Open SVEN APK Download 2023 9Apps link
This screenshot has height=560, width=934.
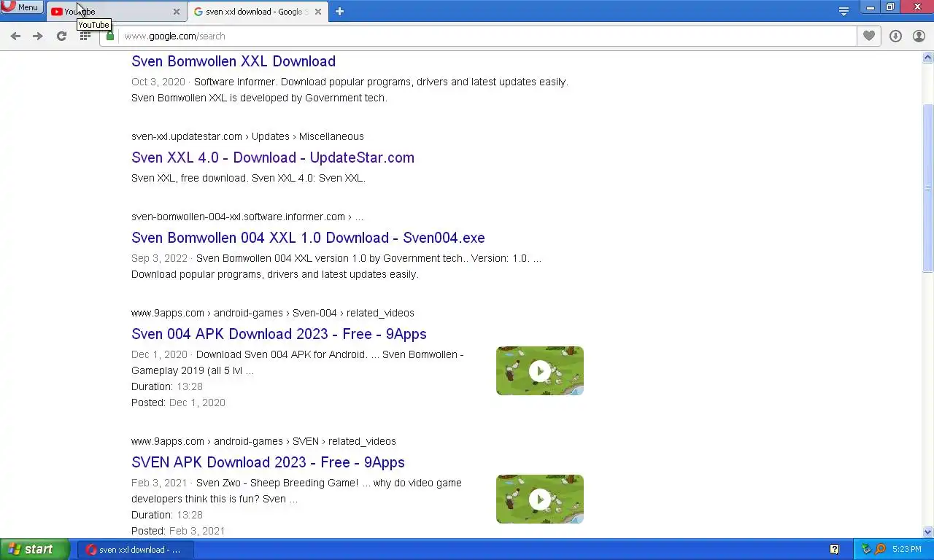click(268, 462)
